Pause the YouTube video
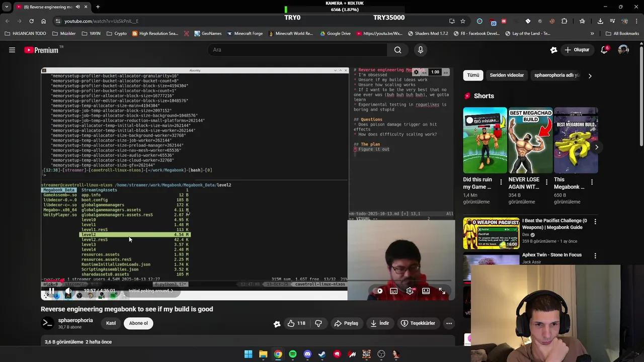 [x=51, y=291]
